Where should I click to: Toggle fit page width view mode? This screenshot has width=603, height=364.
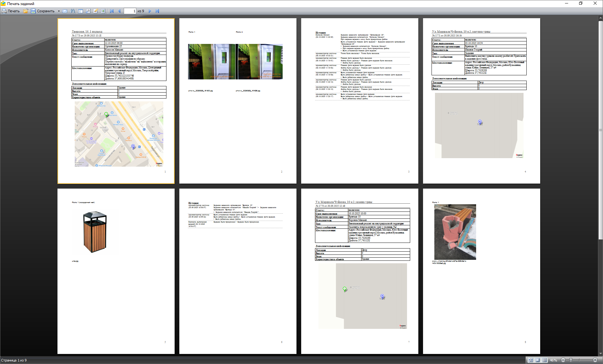(530, 360)
